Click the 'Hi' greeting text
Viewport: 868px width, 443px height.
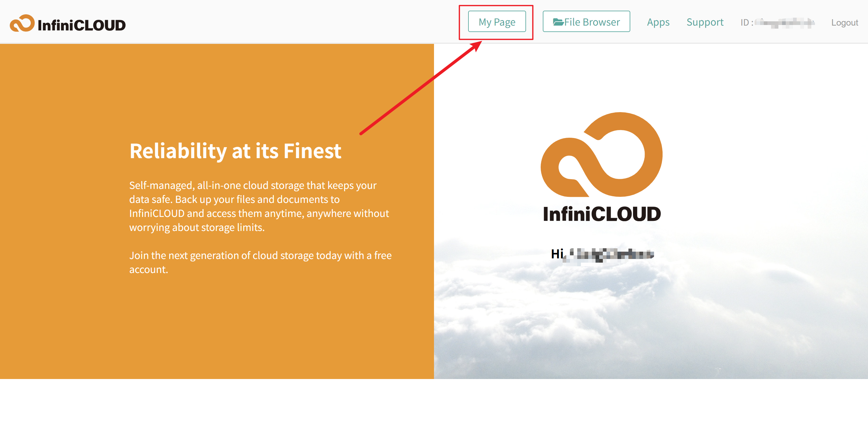(x=557, y=254)
